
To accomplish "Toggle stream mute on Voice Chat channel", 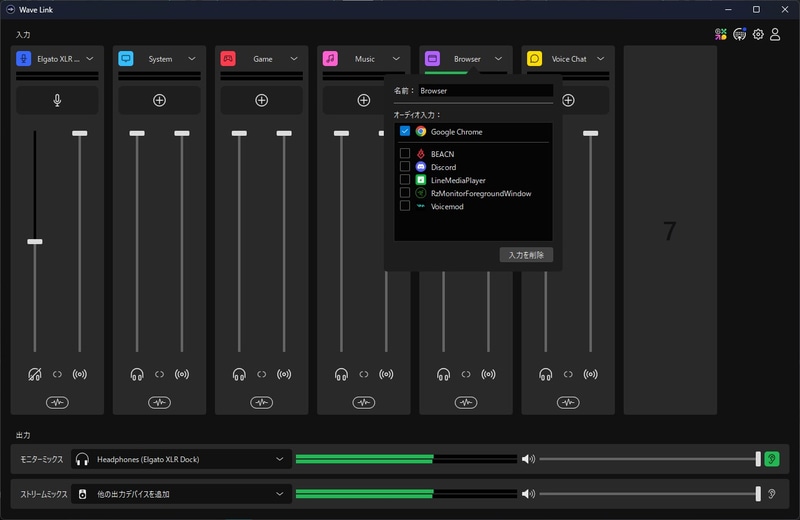I will tap(590, 375).
